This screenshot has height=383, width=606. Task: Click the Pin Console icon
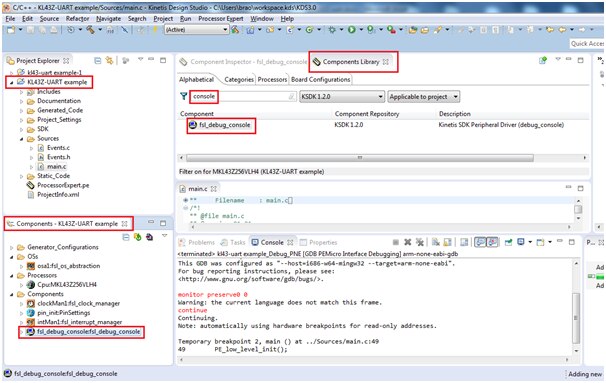pos(509,242)
